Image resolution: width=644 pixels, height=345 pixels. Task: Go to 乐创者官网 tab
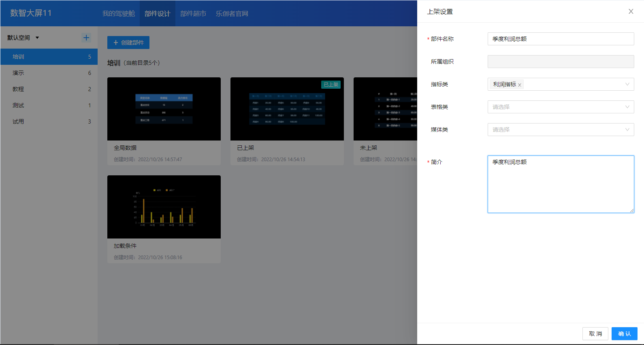tap(232, 13)
